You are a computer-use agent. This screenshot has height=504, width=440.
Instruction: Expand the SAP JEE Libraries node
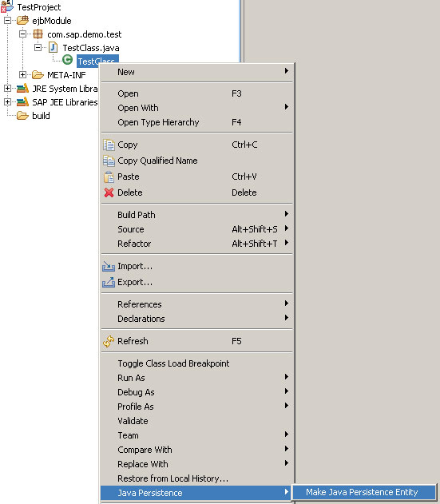click(7, 102)
